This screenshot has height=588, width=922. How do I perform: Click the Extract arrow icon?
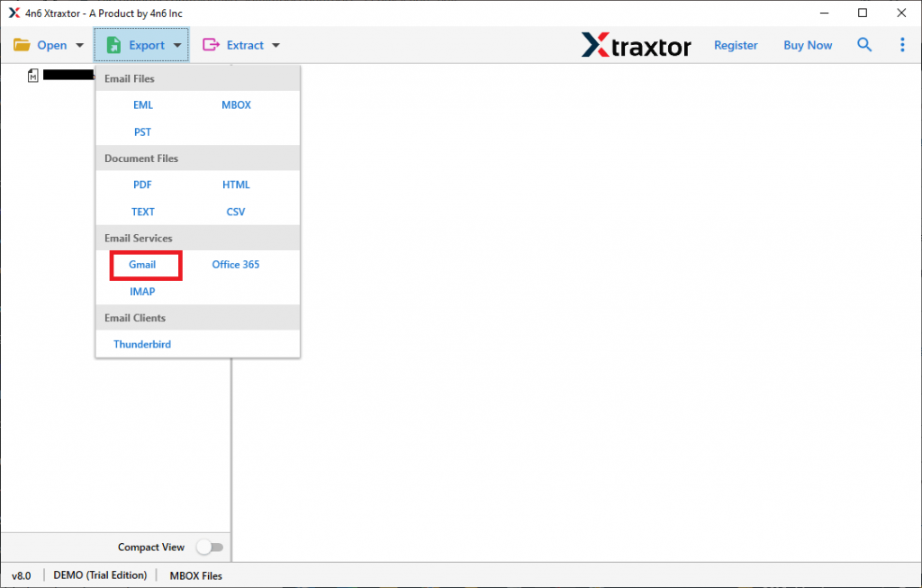click(212, 45)
